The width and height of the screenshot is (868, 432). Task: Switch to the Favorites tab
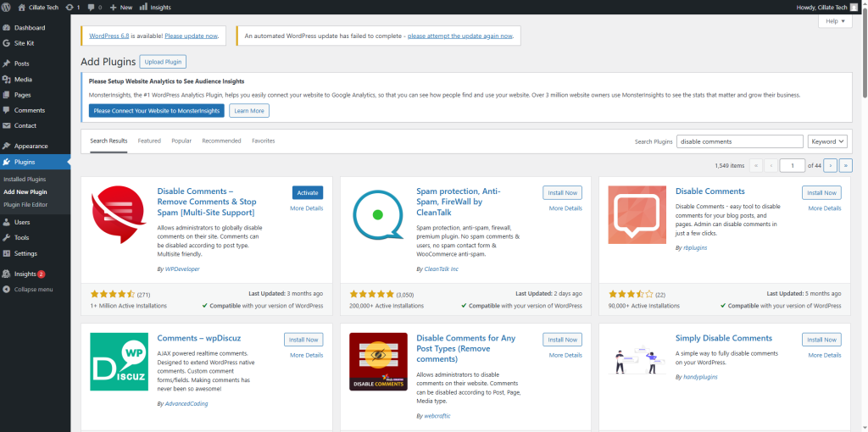(263, 141)
